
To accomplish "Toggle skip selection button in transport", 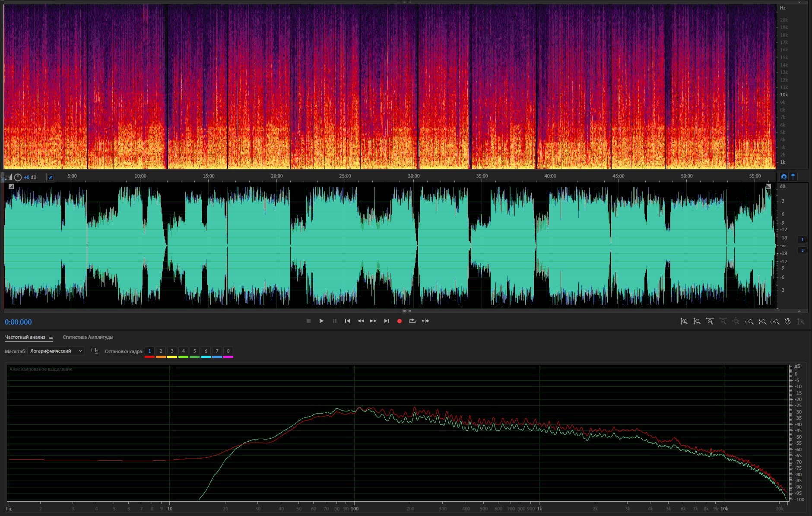I will (425, 321).
